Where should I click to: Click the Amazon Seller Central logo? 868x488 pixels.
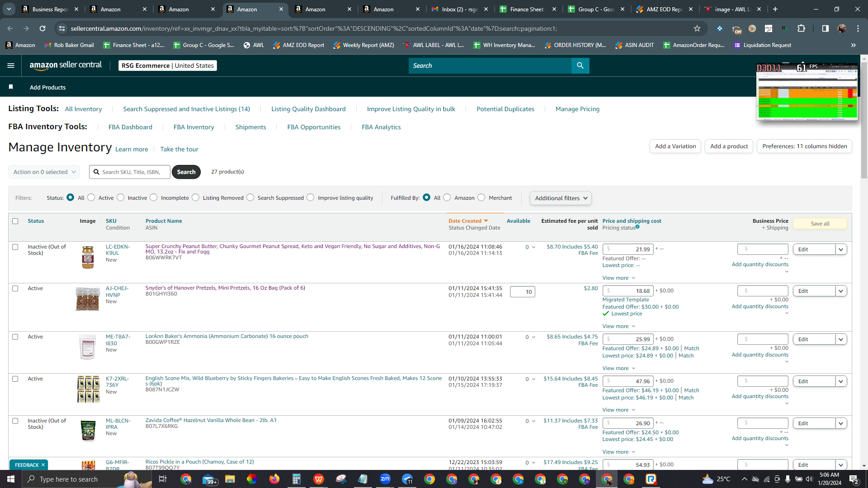[x=66, y=66]
